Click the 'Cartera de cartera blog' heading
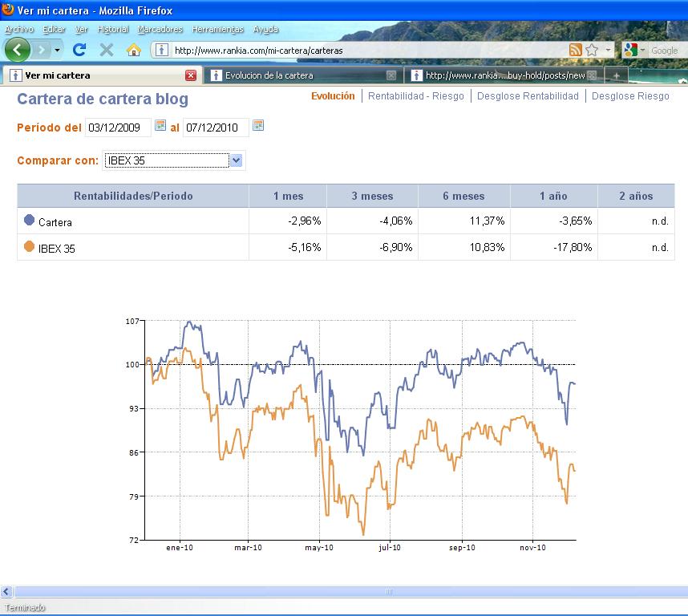The image size is (688, 616). [x=103, y=99]
